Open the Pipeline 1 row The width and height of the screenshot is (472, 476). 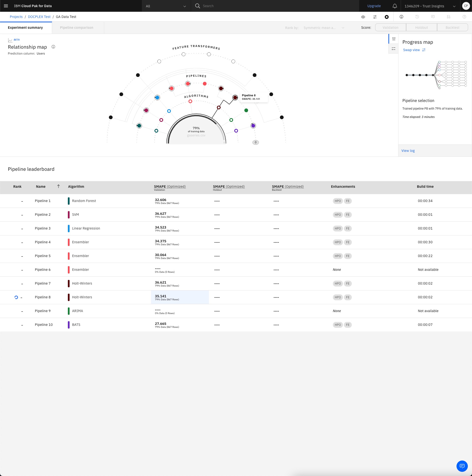(236, 201)
